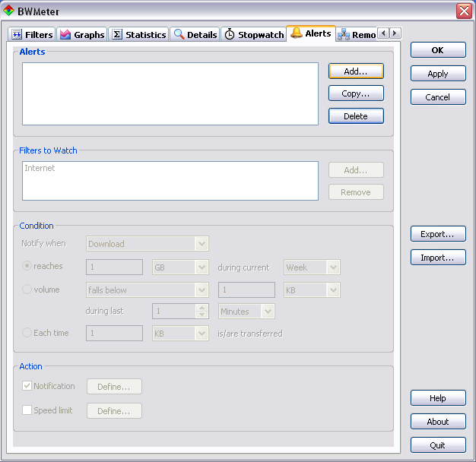This screenshot has width=476, height=462.
Task: Click the Details magnifier icon
Action: point(179,35)
